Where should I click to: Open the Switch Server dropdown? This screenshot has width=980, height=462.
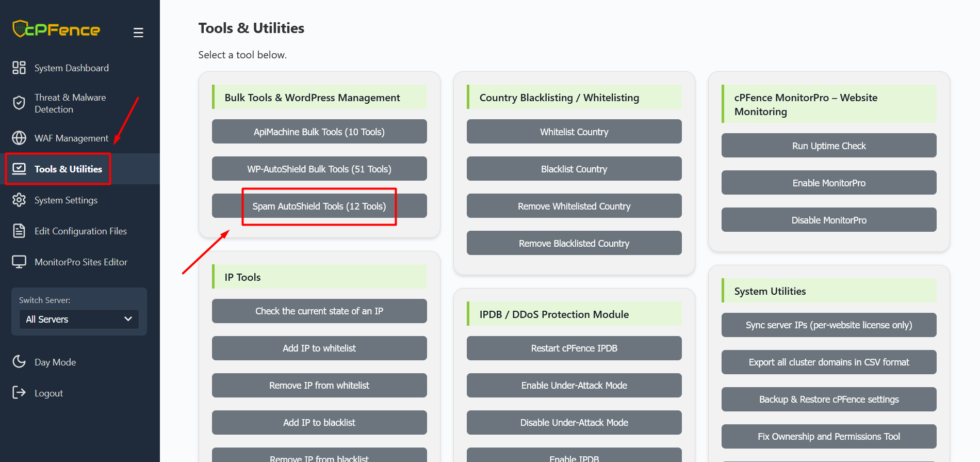79,319
